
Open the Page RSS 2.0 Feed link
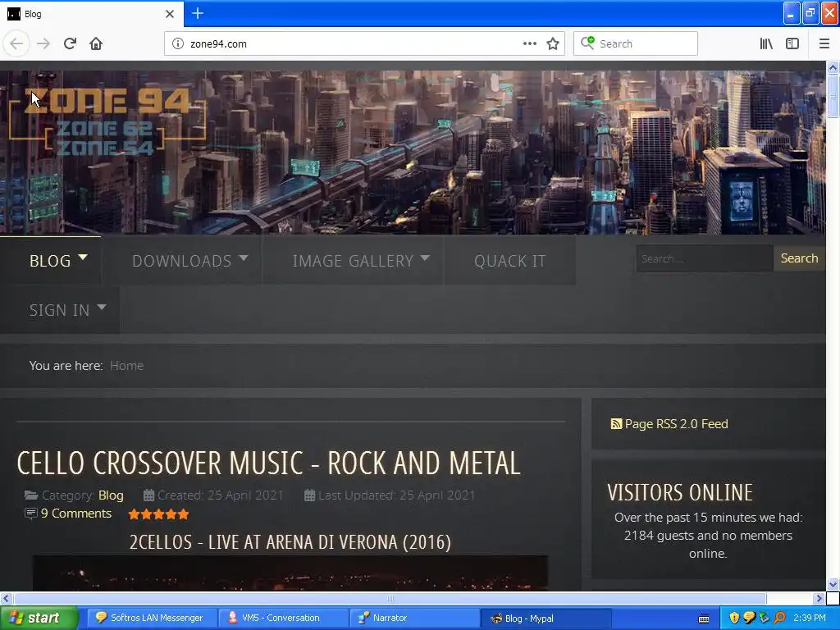click(x=676, y=424)
